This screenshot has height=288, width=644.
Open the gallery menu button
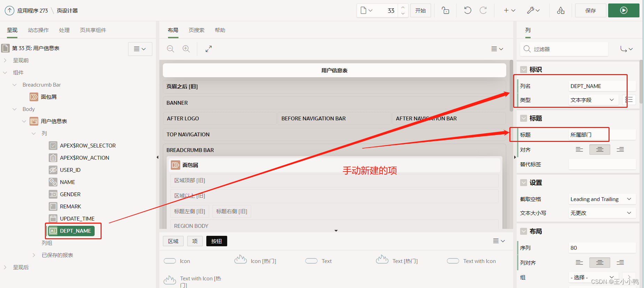499,241
